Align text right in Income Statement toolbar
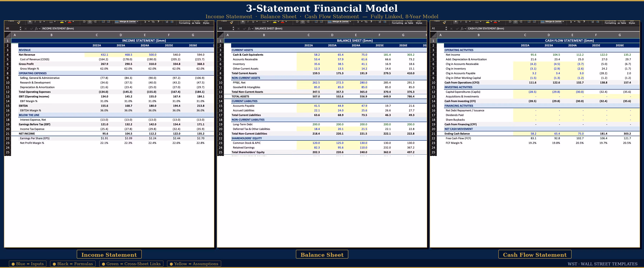This screenshot has width=644, height=268. 95,22
